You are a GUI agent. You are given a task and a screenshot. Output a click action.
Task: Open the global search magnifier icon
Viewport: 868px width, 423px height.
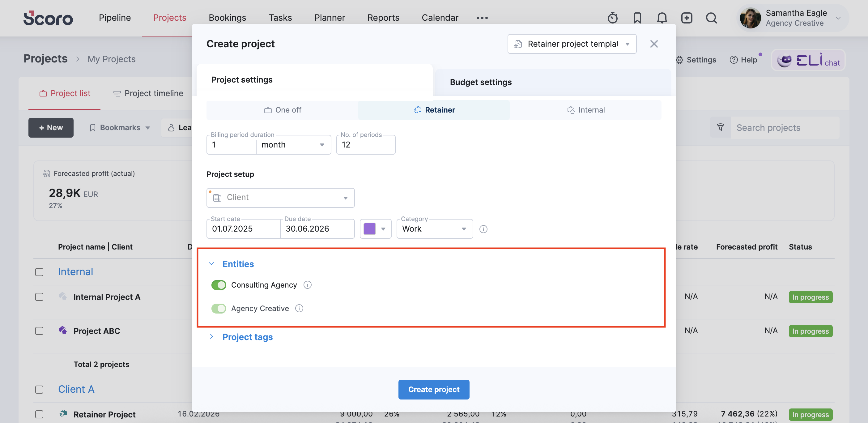coord(711,18)
